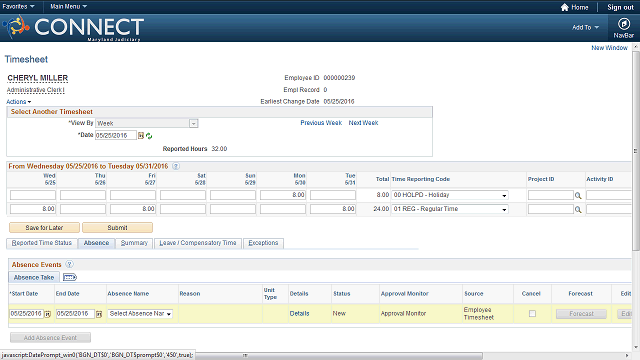Screen dimensions: 640x360
Task: Click Regular Time hours field for Wed 5/25
Action: (33, 209)
